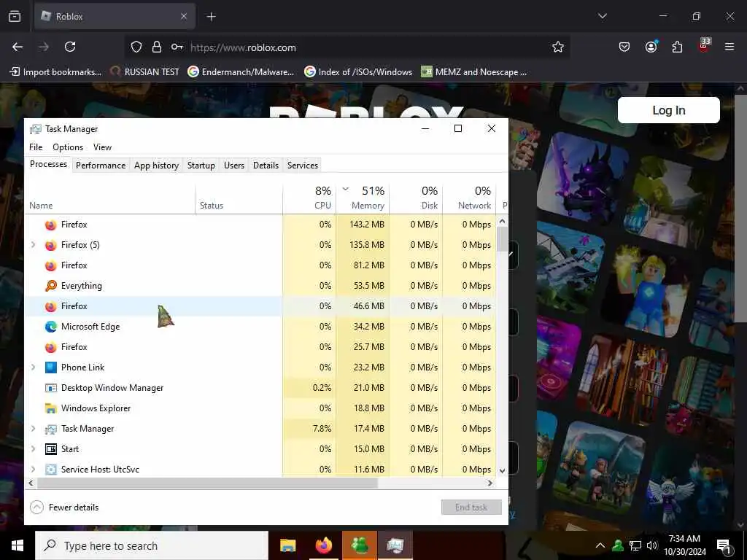747x560 pixels.
Task: Select Firefox row using 143.2 MB
Action: tap(260, 225)
